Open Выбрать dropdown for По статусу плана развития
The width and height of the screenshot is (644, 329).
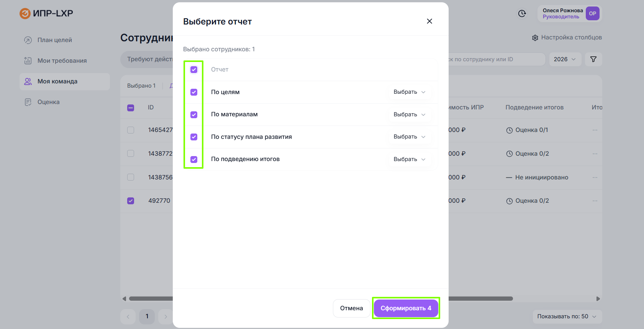pos(410,137)
